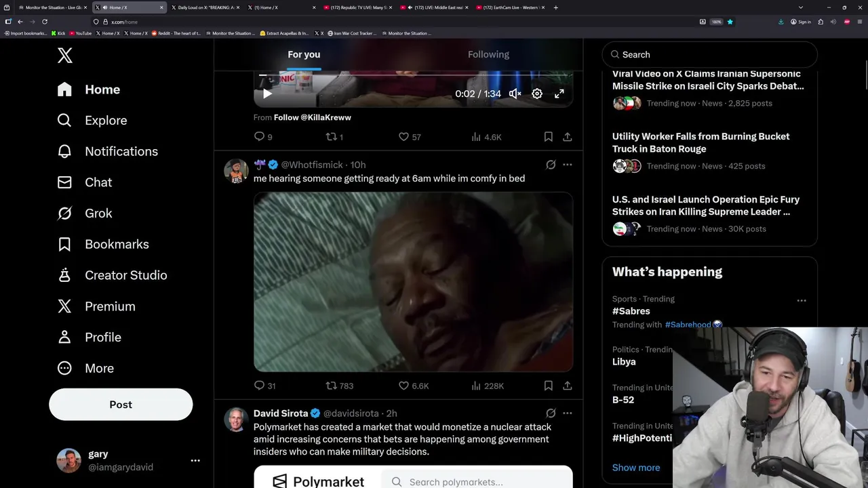The width and height of the screenshot is (868, 488).
Task: Share the KillaKreww video post
Action: 568,137
